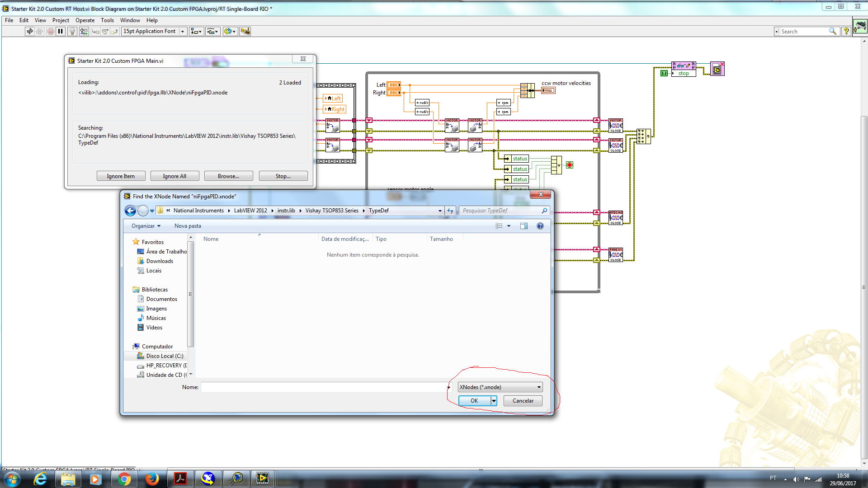
Task: Click the file dialog help icon
Action: pyautogui.click(x=540, y=226)
